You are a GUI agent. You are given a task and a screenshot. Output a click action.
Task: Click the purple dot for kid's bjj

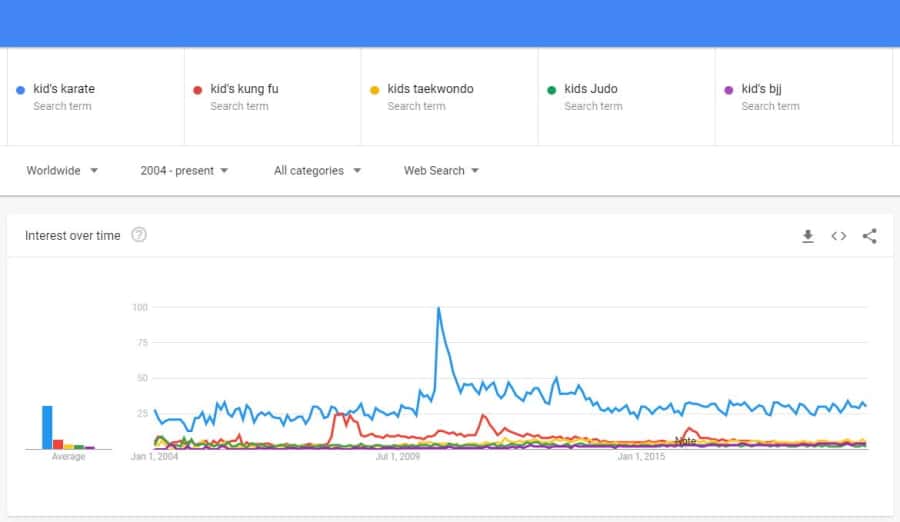(729, 90)
